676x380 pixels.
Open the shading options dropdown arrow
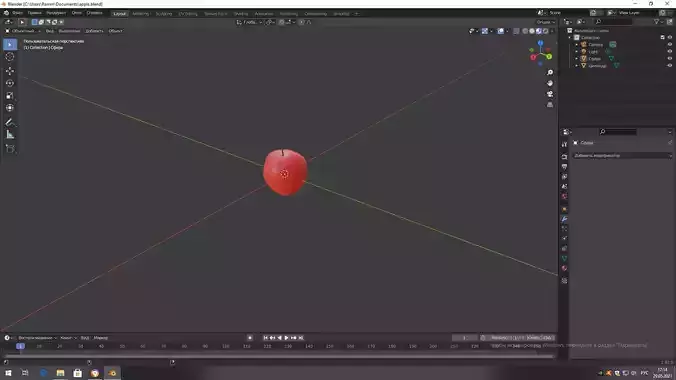[x=552, y=31]
